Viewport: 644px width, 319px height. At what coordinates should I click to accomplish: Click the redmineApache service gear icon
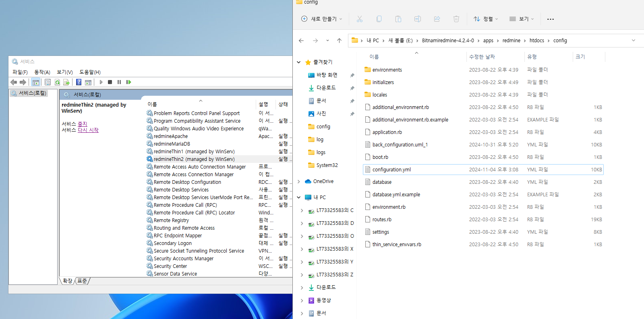pyautogui.click(x=150, y=136)
